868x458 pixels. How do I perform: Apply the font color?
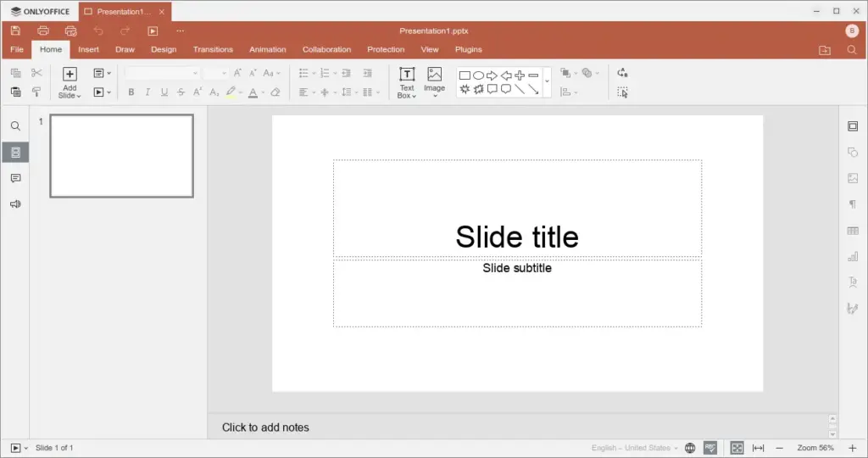253,92
